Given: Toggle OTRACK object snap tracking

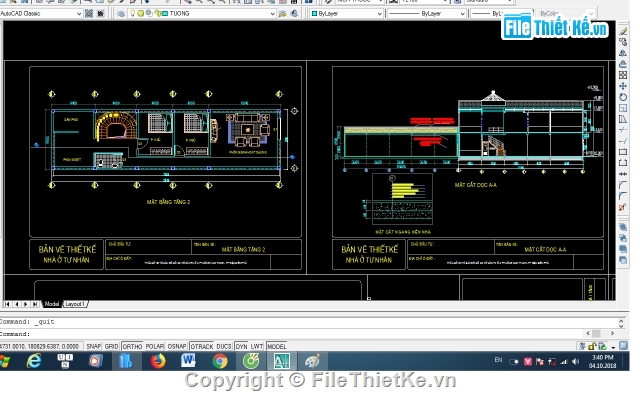Looking at the screenshot, I should pyautogui.click(x=202, y=347).
